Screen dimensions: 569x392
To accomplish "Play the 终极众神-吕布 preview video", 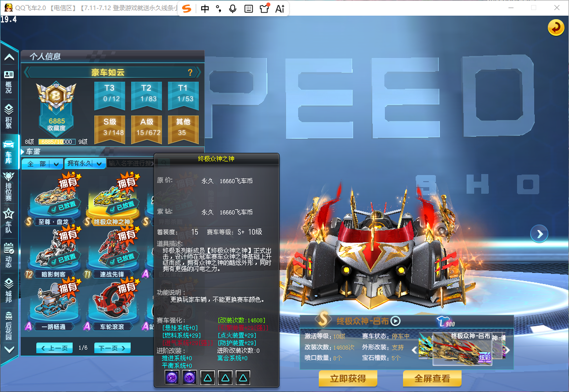I will 395,321.
